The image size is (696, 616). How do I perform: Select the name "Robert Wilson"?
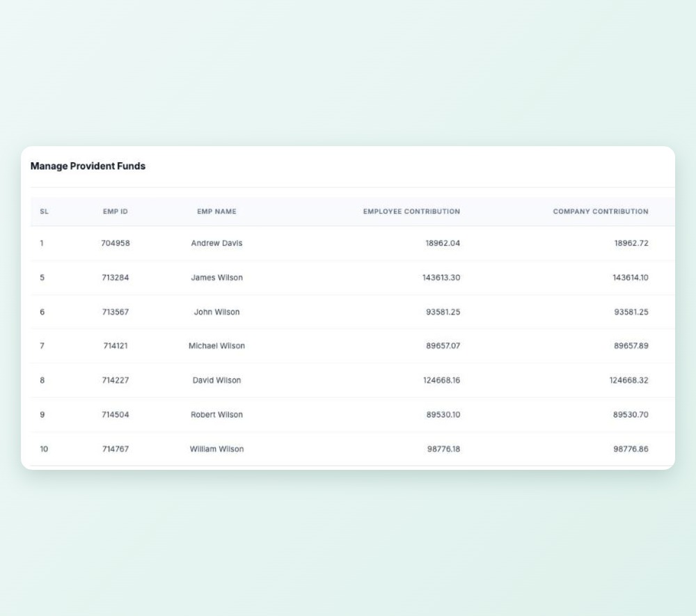tap(216, 415)
